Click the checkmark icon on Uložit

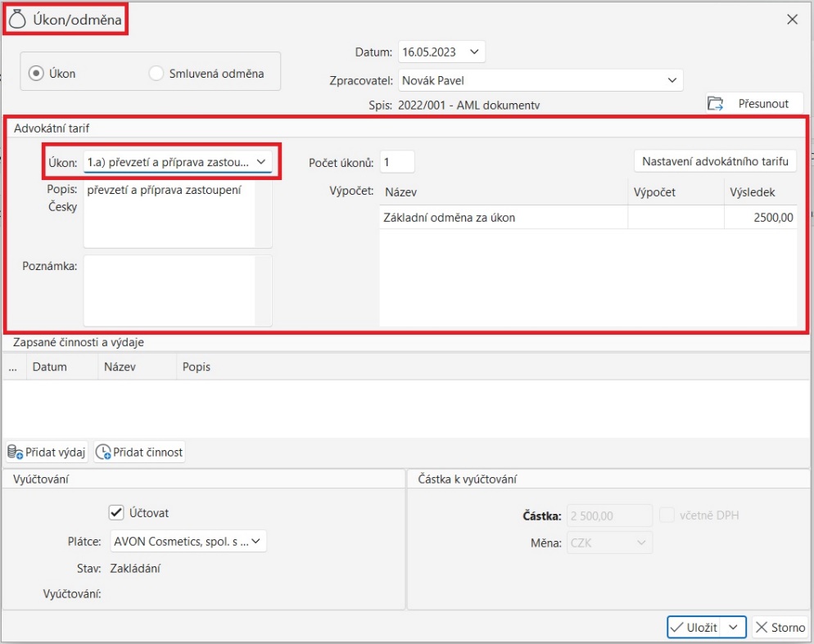click(676, 628)
